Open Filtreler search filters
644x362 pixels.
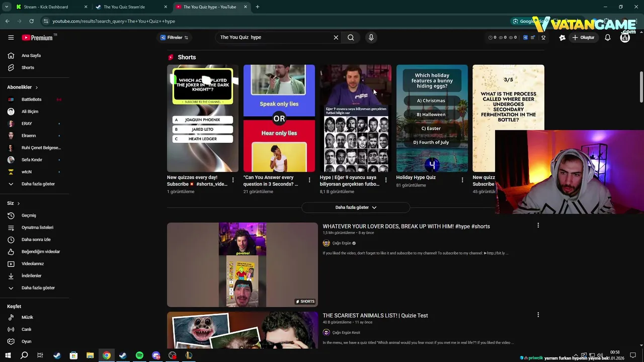pos(174,37)
